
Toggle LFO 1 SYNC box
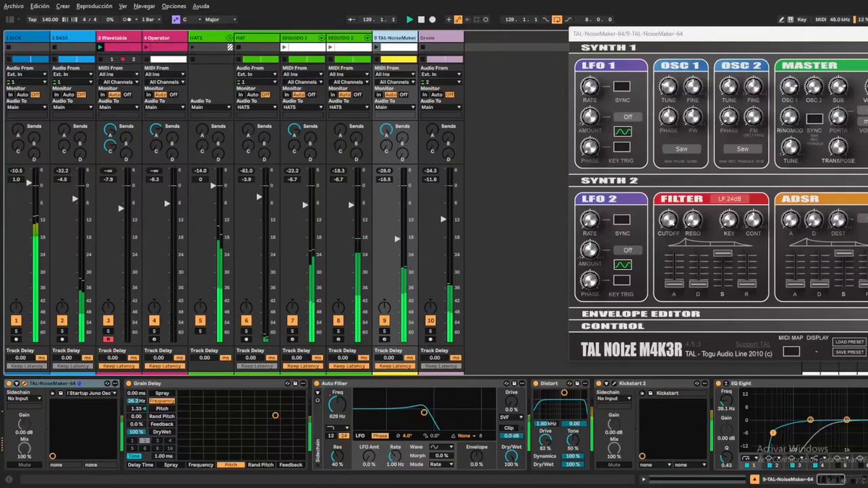tap(622, 86)
